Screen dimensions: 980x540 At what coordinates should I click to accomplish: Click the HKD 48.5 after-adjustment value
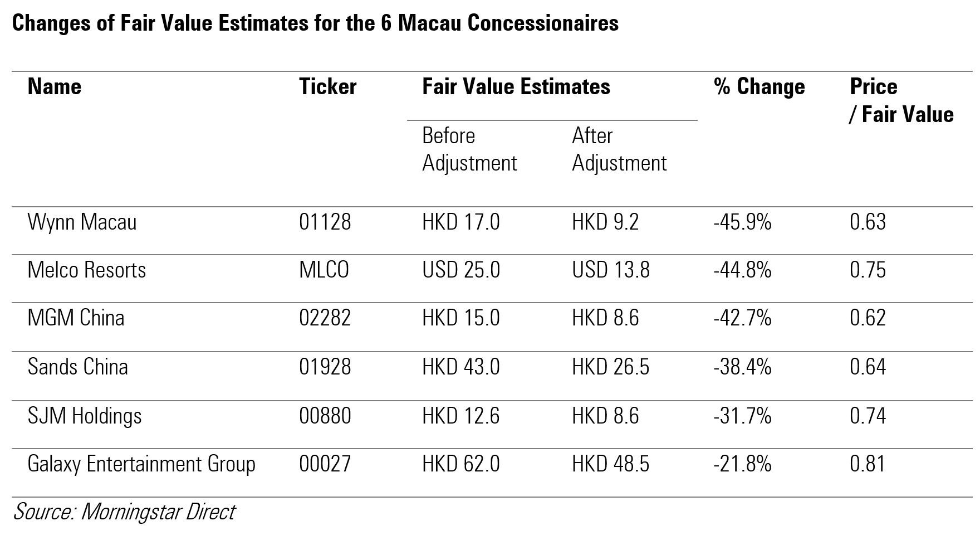610,464
